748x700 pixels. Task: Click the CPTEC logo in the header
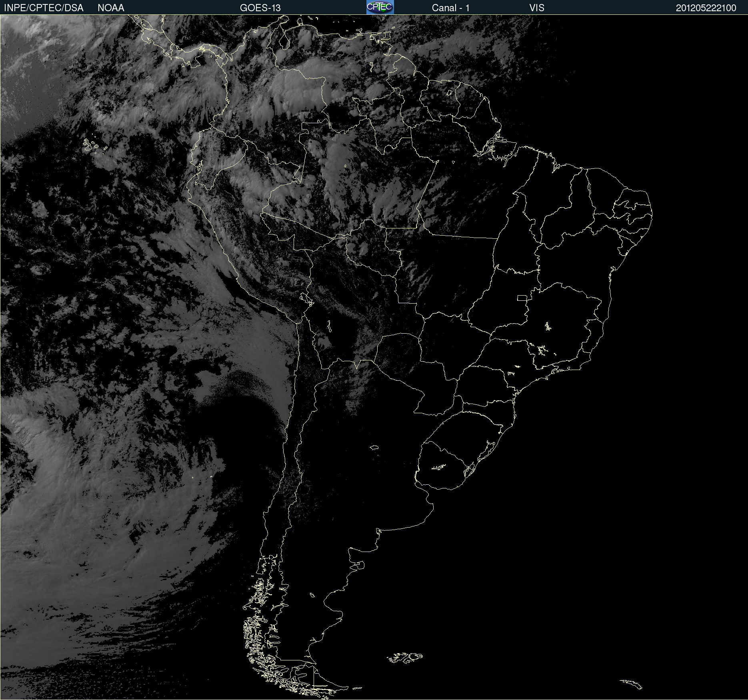pyautogui.click(x=380, y=7)
